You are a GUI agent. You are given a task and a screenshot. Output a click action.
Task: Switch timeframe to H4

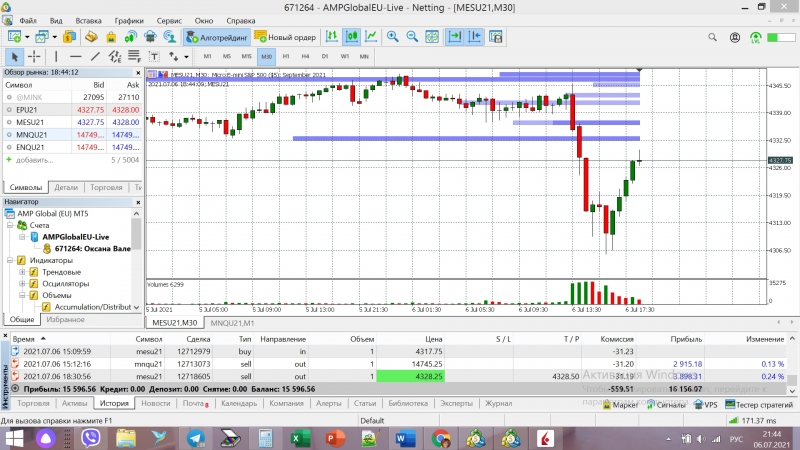coord(305,57)
